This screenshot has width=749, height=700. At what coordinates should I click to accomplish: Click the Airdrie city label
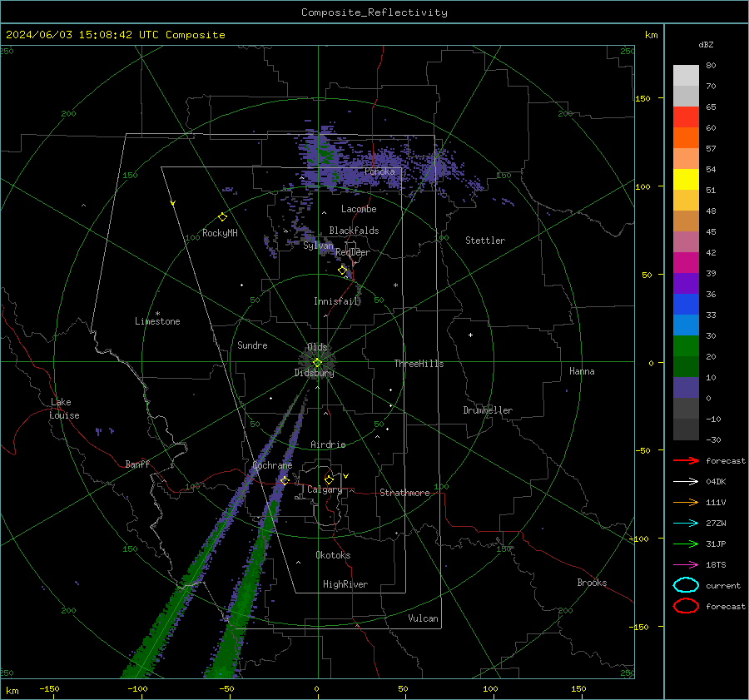click(x=328, y=444)
